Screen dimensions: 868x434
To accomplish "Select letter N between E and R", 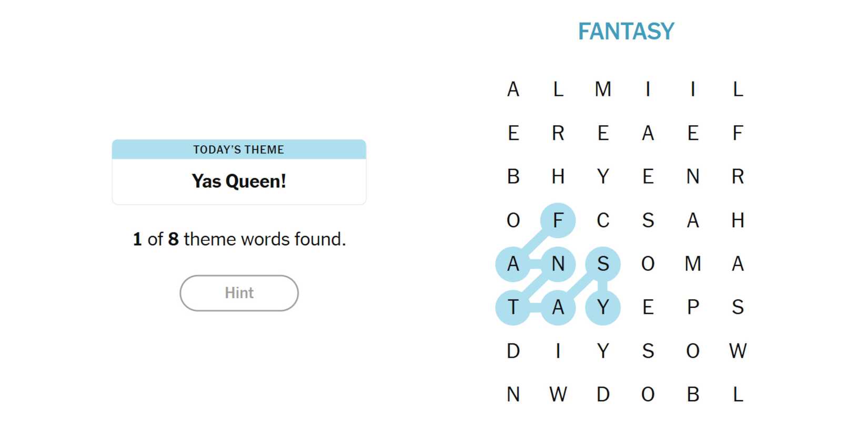I will [x=693, y=177].
